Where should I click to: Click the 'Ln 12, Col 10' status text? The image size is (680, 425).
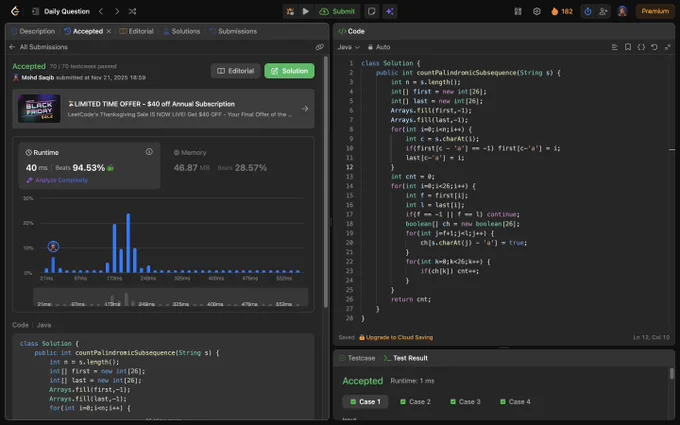651,337
